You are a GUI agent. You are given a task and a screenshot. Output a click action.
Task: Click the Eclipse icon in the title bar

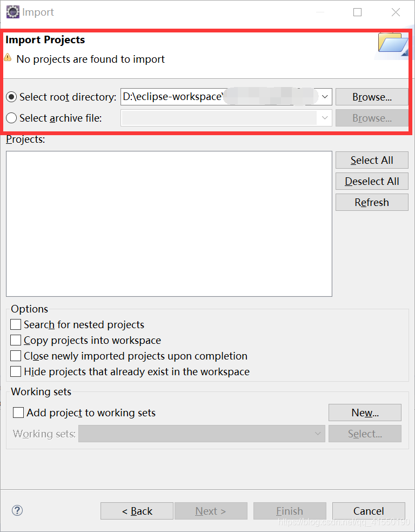13,12
